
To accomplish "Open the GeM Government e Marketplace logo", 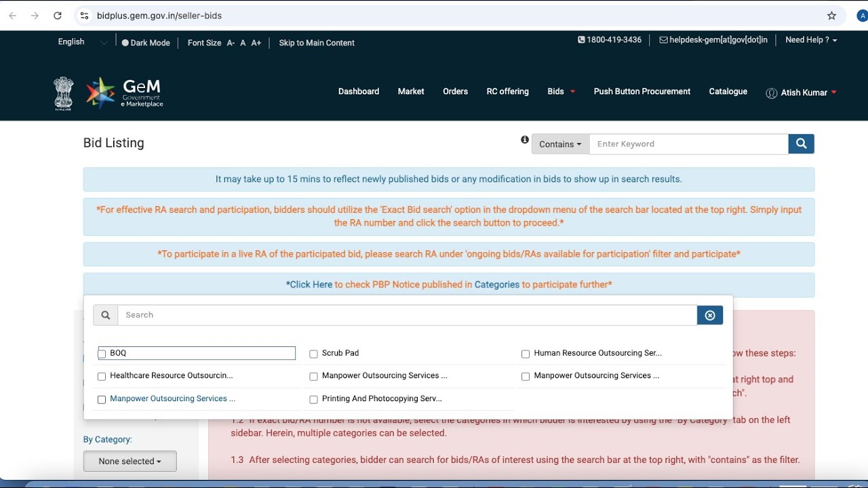I will coord(125,93).
